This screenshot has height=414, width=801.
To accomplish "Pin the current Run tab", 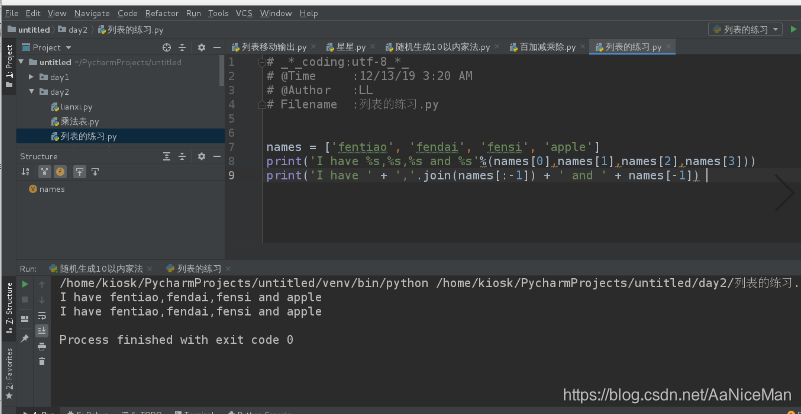I will [x=25, y=338].
